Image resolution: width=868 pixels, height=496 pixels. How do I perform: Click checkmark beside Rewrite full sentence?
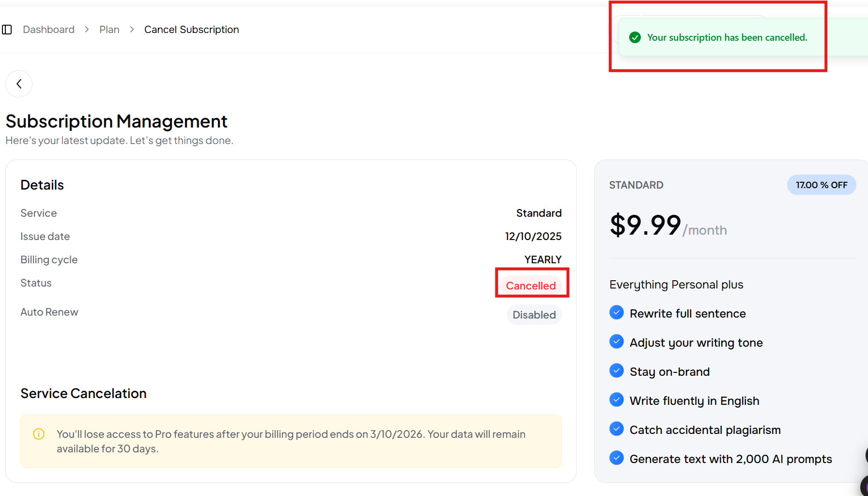[x=616, y=313]
